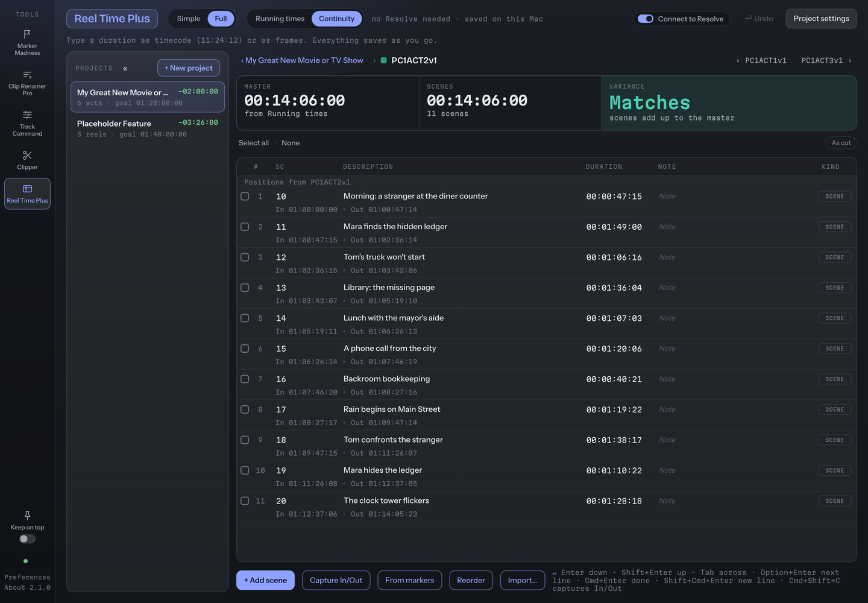Switch to Running times tab
868x603 pixels.
(280, 19)
